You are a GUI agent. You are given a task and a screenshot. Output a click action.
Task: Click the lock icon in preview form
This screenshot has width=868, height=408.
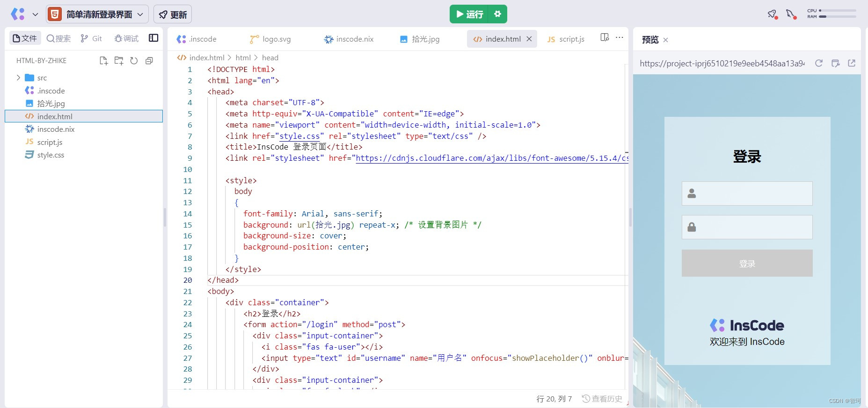coord(692,227)
